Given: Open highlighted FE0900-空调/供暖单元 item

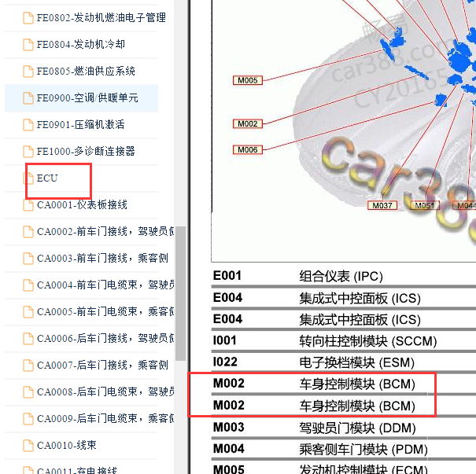Looking at the screenshot, I should coord(81,98).
